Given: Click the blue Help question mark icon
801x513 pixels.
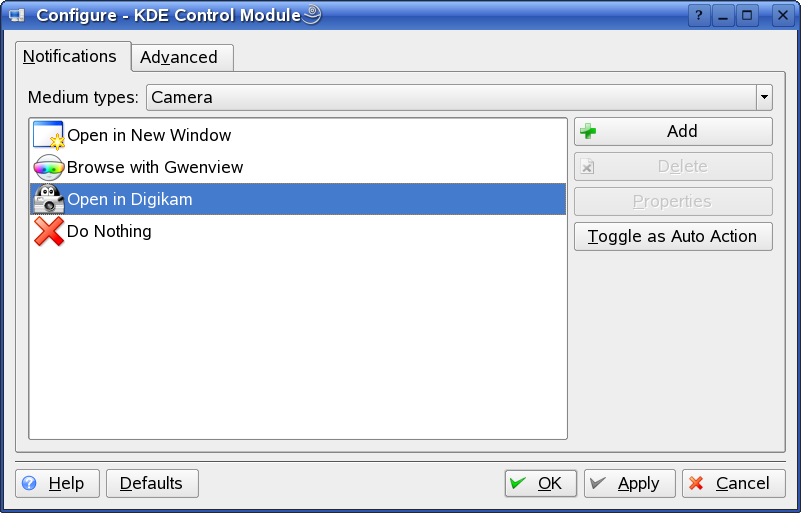Looking at the screenshot, I should (x=29, y=483).
